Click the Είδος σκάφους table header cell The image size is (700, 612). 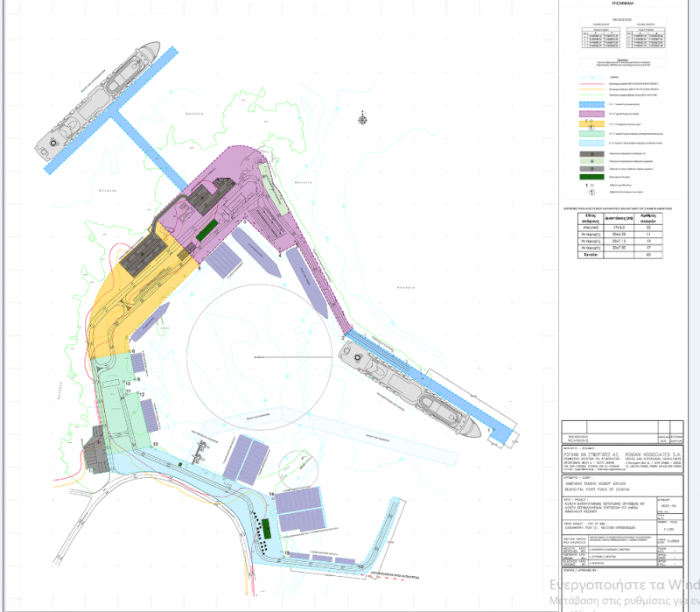(x=591, y=219)
